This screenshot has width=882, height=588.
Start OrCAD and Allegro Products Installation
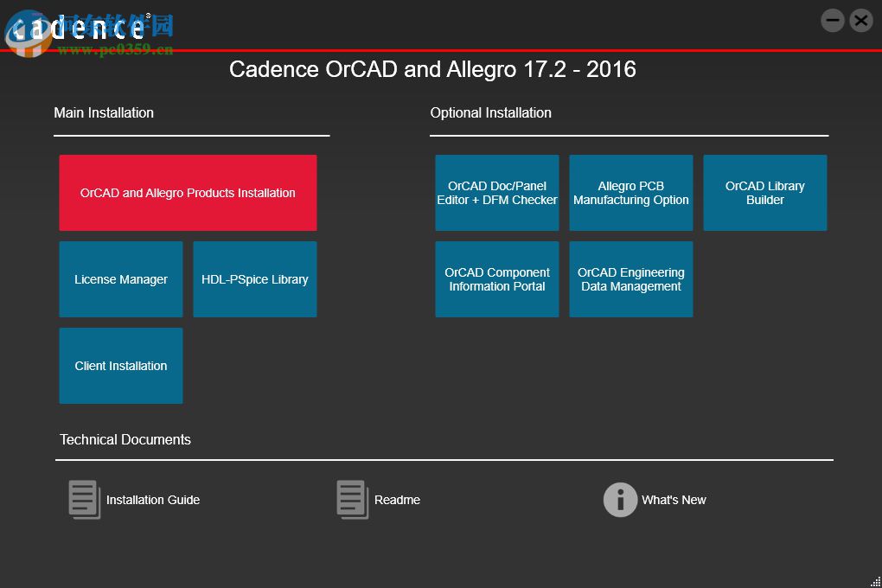188,193
